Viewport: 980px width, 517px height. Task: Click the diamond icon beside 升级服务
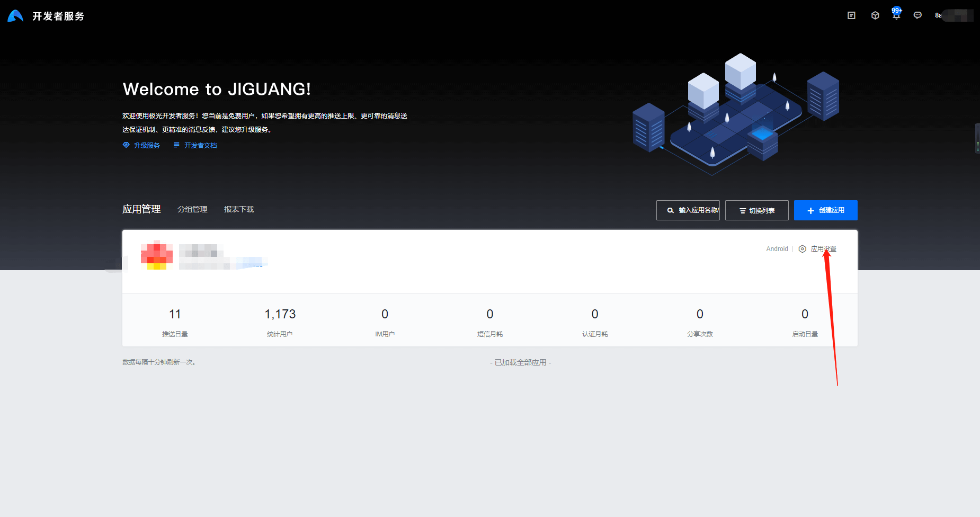click(x=126, y=145)
